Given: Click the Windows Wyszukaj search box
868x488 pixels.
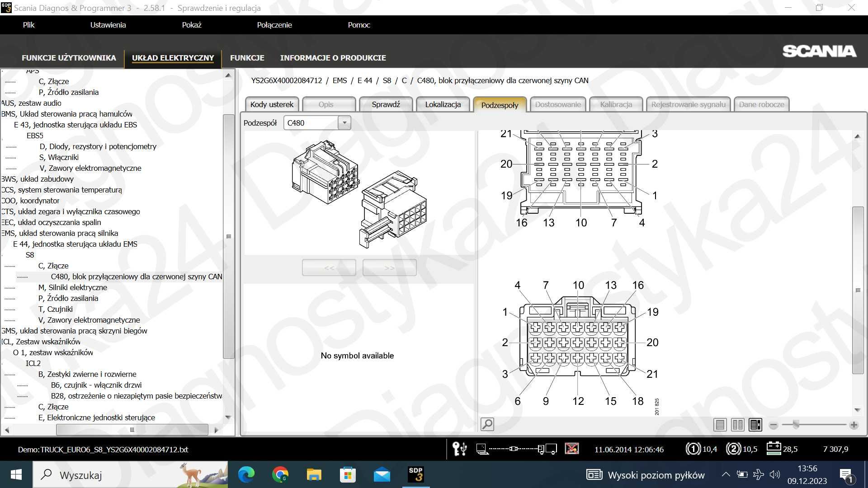Looking at the screenshot, I should pyautogui.click(x=130, y=474).
